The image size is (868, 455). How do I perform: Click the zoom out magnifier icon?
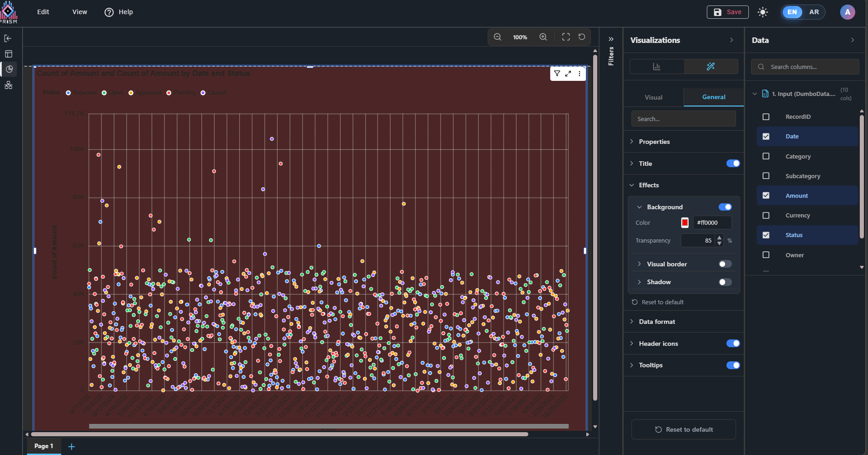coord(498,37)
